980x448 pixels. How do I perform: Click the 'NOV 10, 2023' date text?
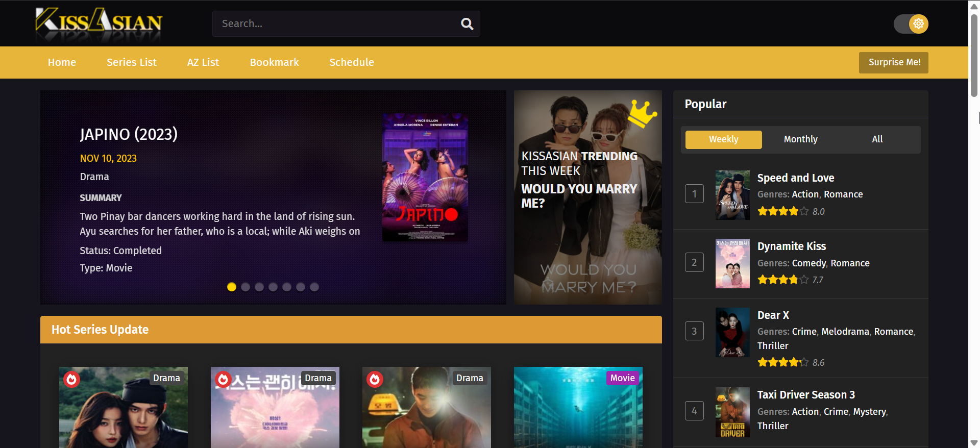pyautogui.click(x=108, y=159)
